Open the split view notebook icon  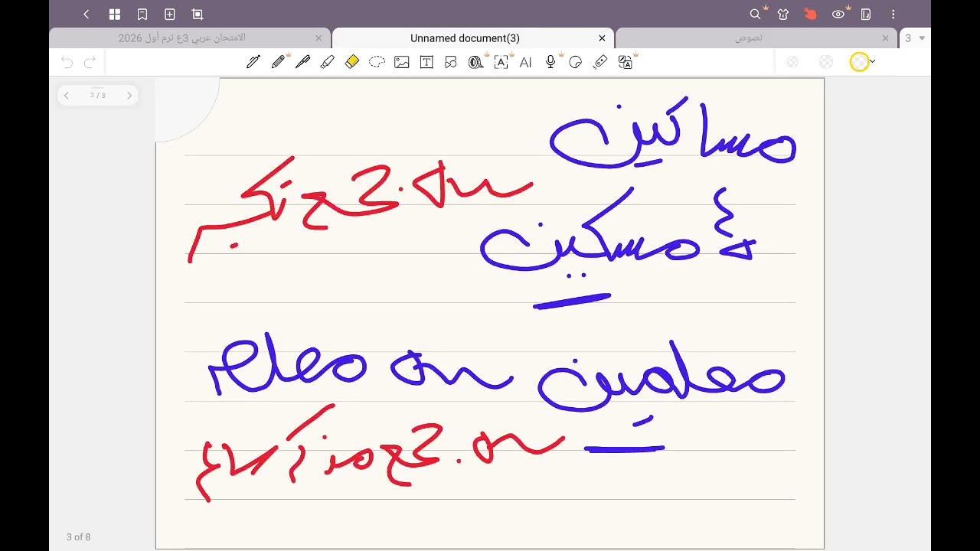[x=866, y=14]
